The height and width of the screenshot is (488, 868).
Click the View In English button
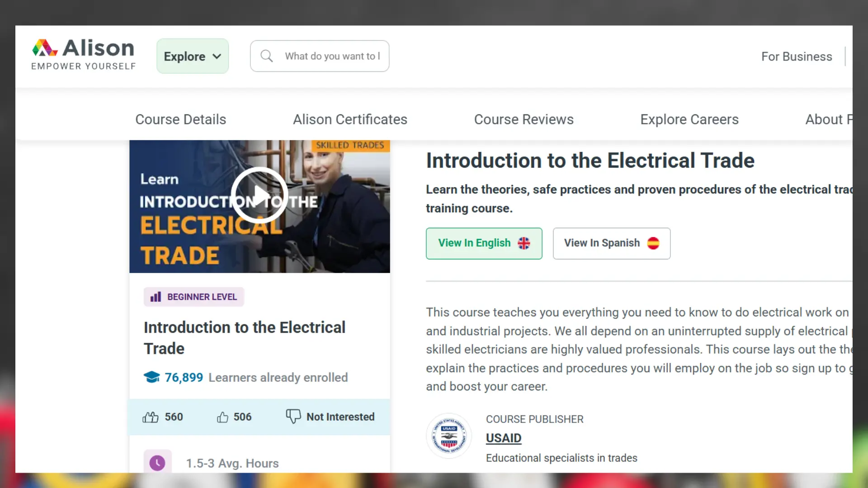[484, 243]
